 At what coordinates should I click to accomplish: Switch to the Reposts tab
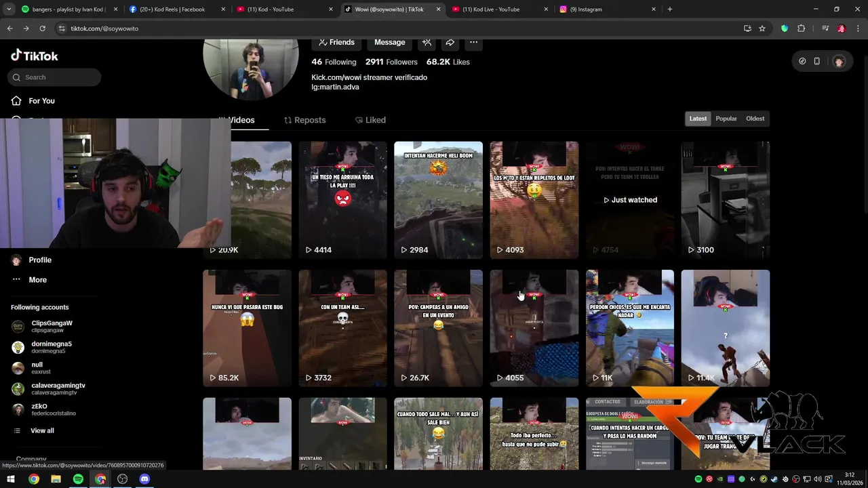point(304,120)
